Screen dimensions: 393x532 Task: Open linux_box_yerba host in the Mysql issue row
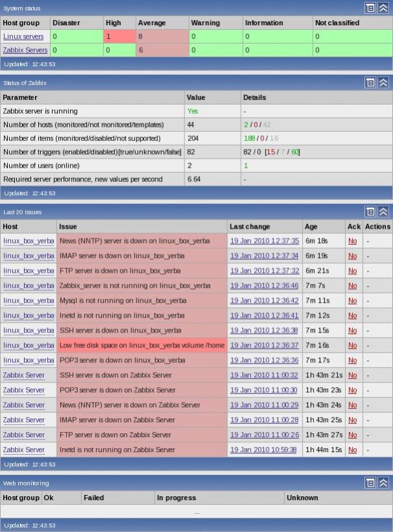tap(29, 301)
